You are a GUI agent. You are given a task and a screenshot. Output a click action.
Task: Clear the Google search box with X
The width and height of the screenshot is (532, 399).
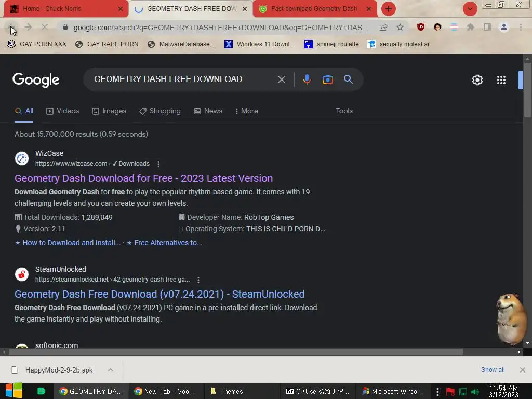[x=281, y=79]
